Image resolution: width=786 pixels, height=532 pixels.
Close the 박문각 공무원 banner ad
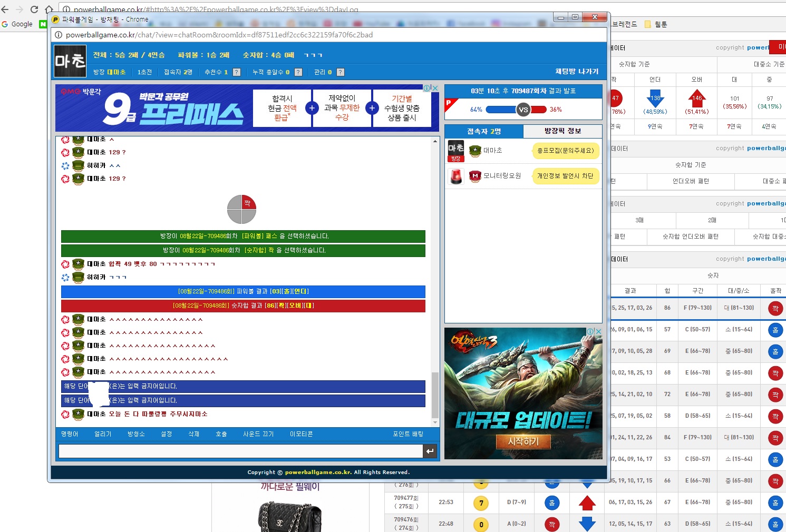(435, 88)
